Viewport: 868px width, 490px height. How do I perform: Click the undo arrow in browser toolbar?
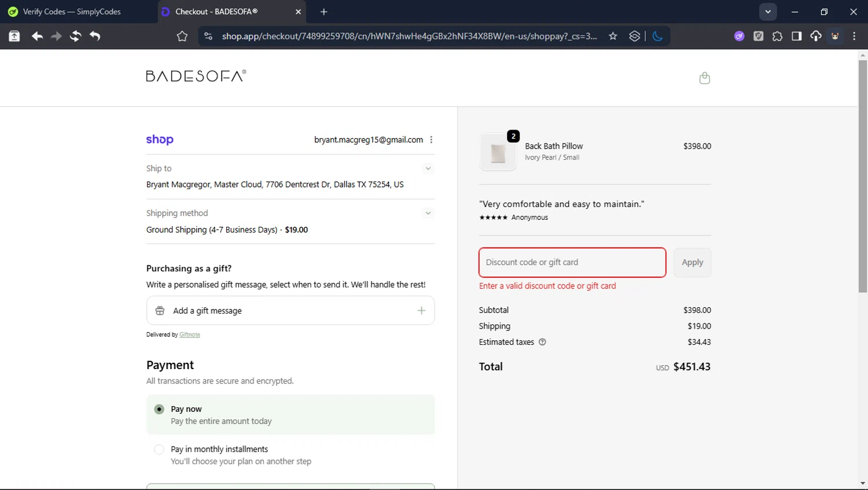click(x=95, y=36)
